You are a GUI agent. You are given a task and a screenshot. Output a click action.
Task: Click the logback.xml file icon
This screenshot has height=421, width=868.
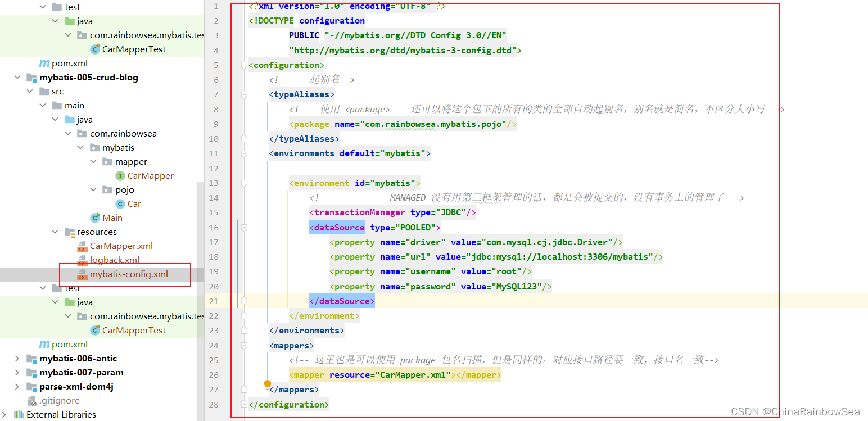(x=82, y=260)
